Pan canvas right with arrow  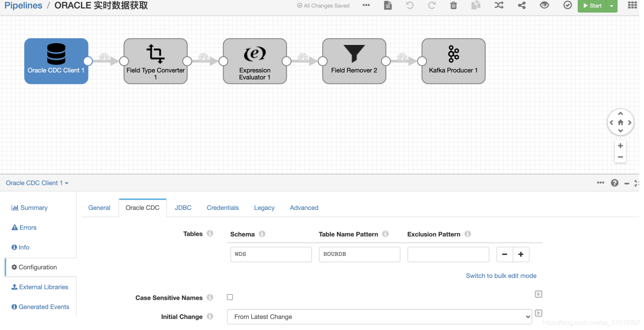click(630, 122)
